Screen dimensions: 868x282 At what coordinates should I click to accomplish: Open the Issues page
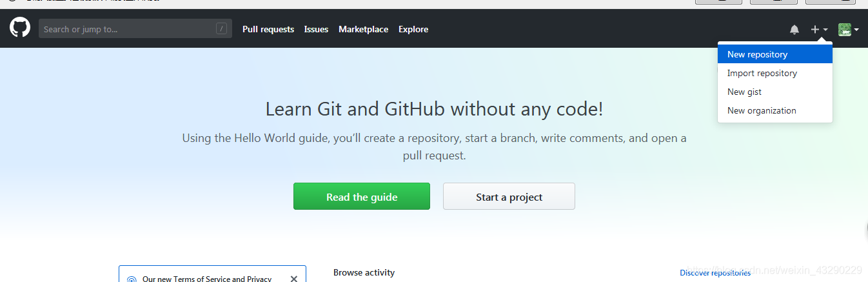(x=316, y=29)
